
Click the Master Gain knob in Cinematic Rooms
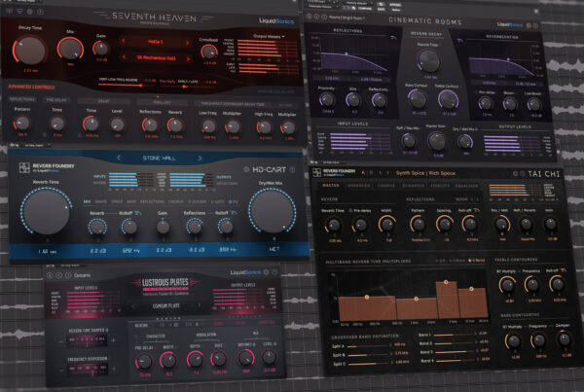pyautogui.click(x=436, y=142)
